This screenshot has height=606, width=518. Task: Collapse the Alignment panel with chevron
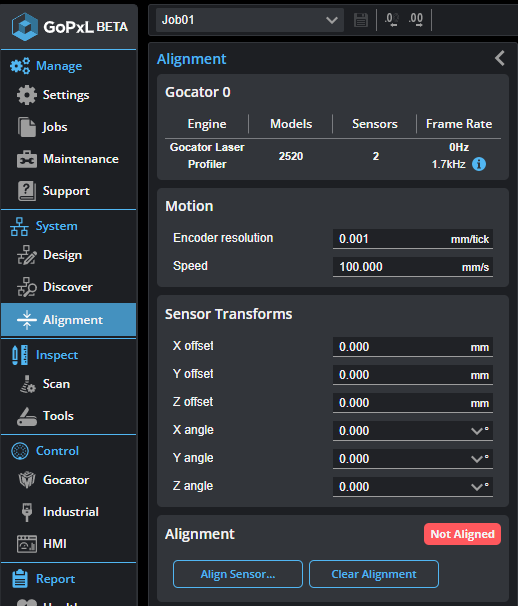pyautogui.click(x=500, y=58)
